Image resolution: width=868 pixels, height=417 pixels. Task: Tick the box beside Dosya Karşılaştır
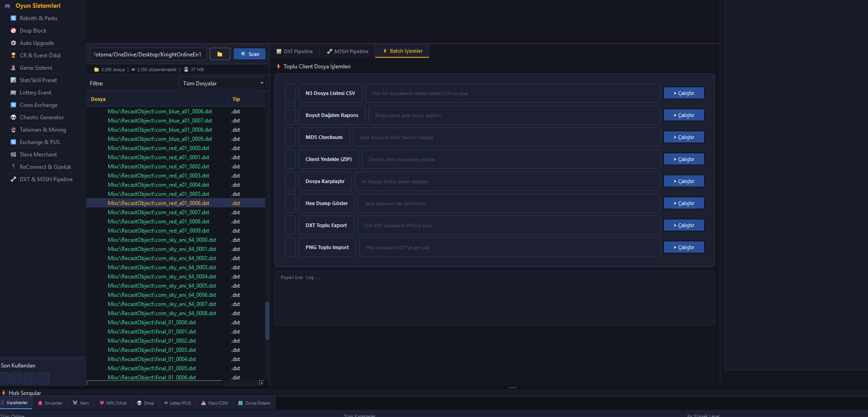click(x=290, y=181)
